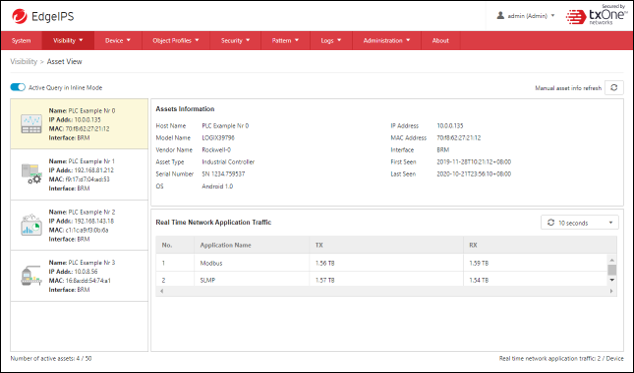This screenshot has width=634, height=373.
Task: Select the PLC Example Nr 3 asset card
Action: point(79,276)
